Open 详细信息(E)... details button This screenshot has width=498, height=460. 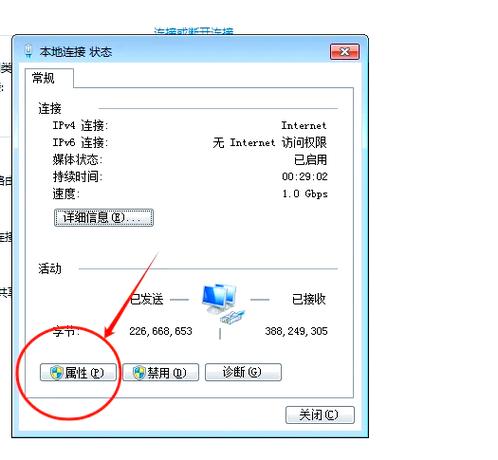point(104,218)
